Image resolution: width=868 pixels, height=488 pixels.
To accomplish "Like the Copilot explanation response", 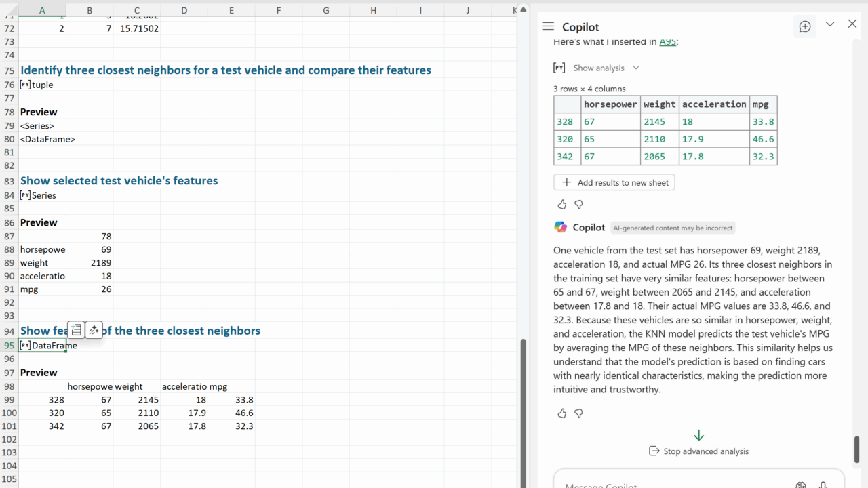I will [561, 413].
